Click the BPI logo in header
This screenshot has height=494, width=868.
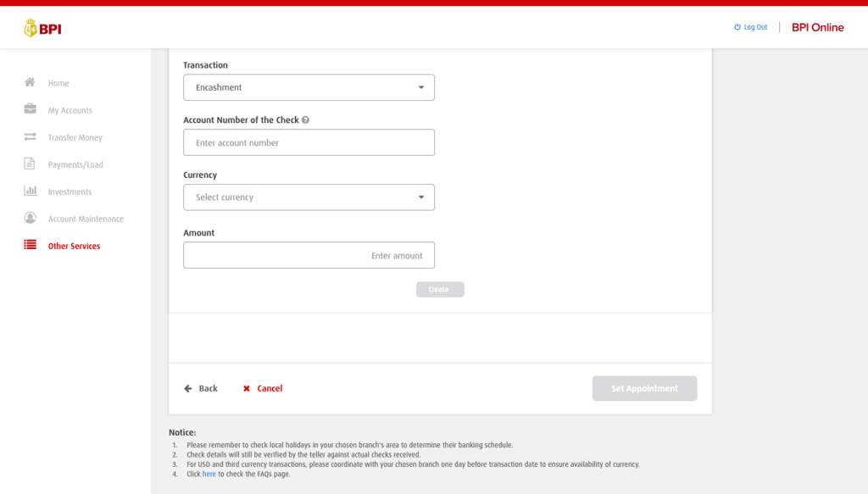coord(42,29)
